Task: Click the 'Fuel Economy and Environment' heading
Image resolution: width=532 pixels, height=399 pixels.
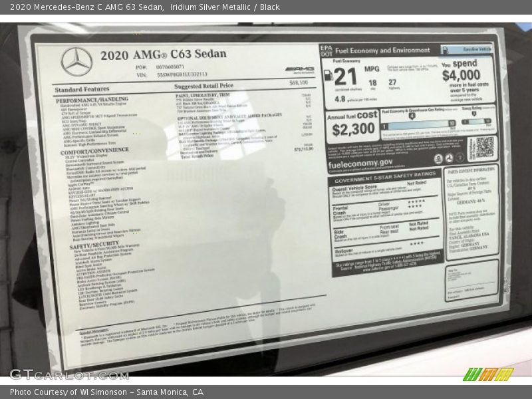Action: point(382,51)
